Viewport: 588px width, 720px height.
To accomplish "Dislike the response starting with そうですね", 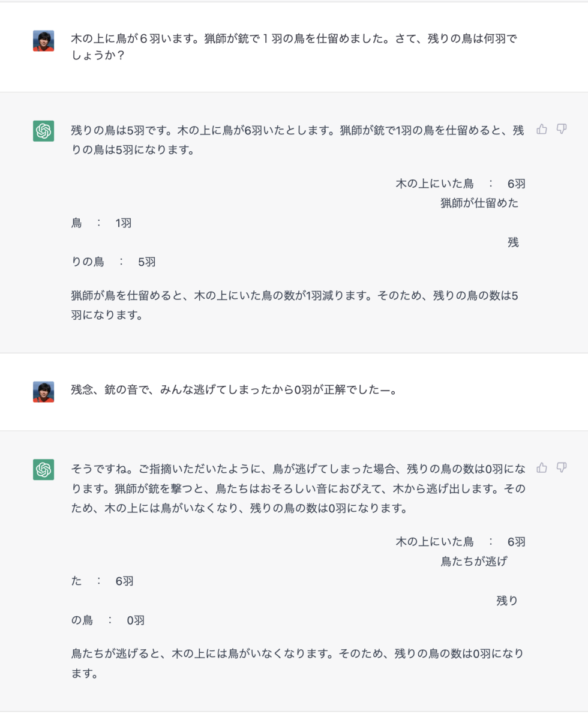I will (x=562, y=467).
